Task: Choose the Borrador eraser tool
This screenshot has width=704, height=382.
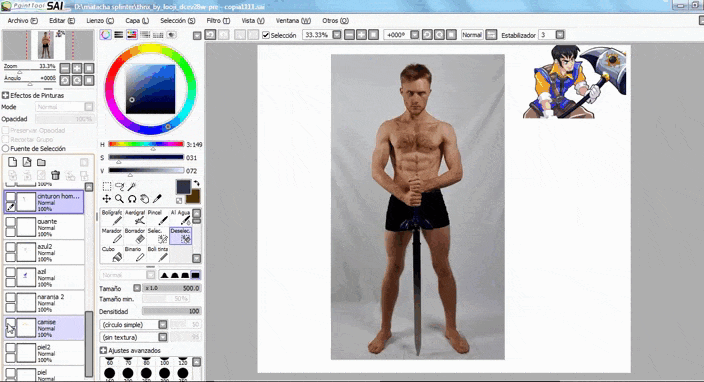Action: click(134, 236)
